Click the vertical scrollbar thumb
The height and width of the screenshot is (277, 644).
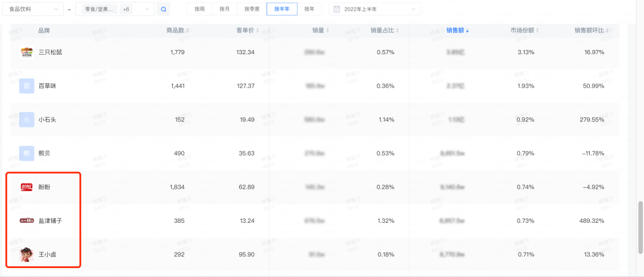click(640, 228)
